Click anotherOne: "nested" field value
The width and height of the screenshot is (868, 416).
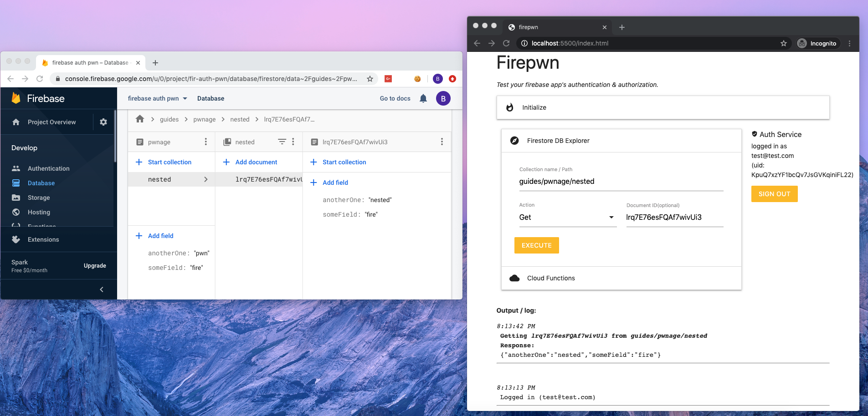click(357, 200)
